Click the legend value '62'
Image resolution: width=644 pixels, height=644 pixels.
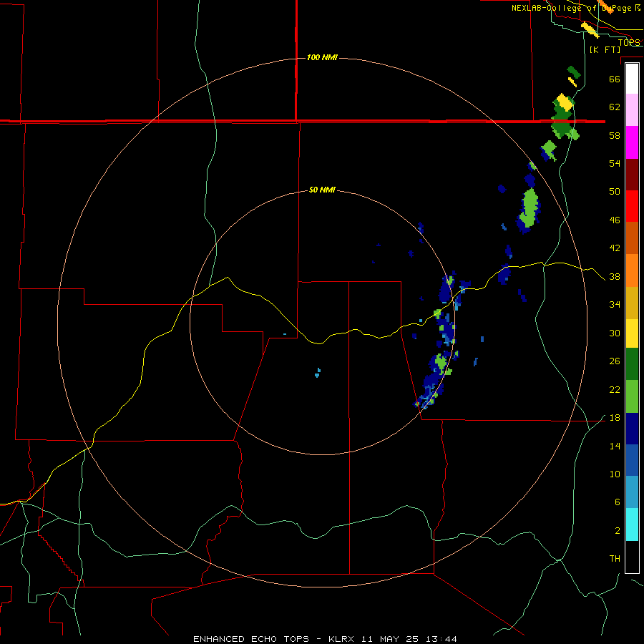(x=615, y=107)
